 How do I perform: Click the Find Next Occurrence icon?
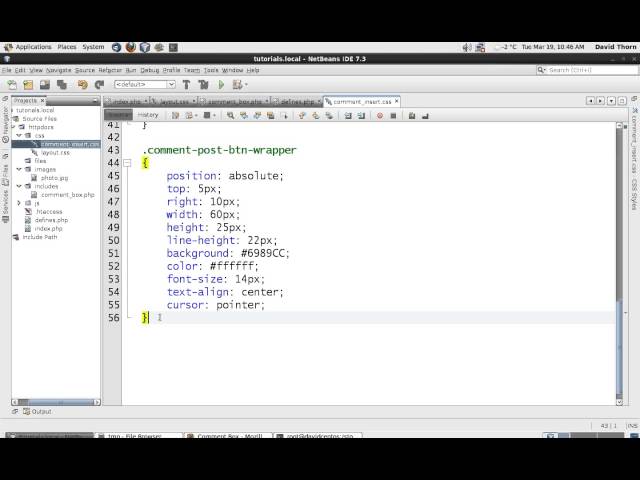pyautogui.click(x=257, y=116)
